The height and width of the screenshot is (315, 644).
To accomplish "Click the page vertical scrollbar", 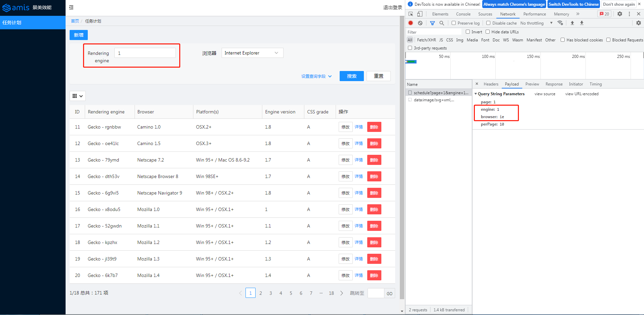I will point(402,158).
